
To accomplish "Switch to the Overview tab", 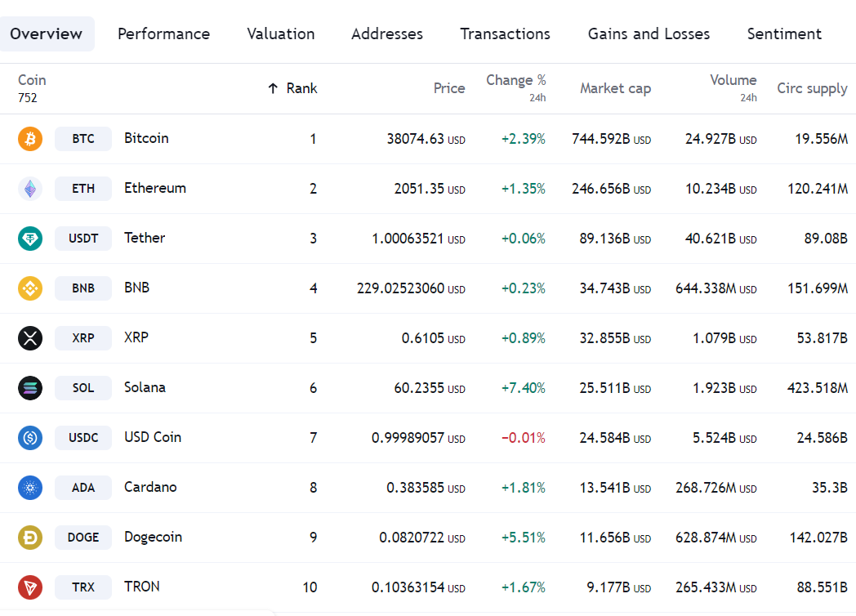I will [47, 33].
